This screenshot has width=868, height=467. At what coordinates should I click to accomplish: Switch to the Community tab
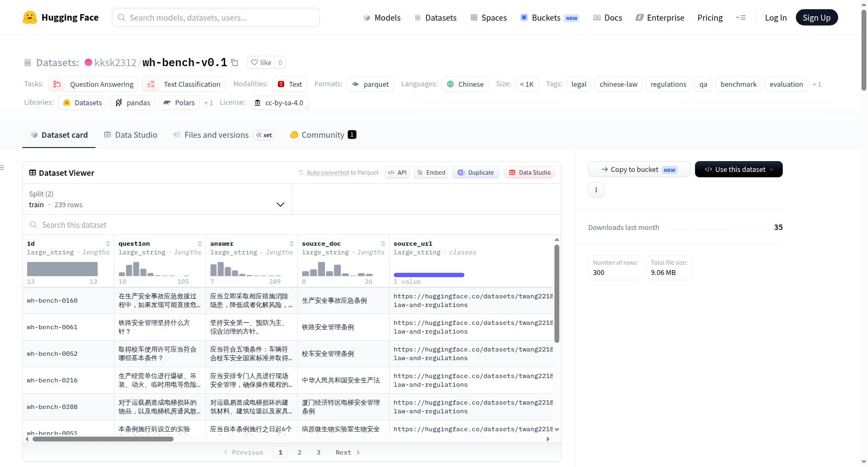[x=323, y=135]
